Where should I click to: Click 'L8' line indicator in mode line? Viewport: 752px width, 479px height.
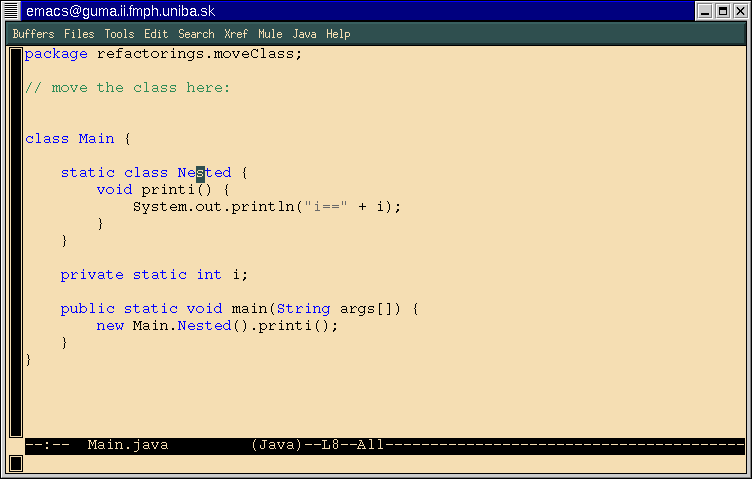coord(330,445)
